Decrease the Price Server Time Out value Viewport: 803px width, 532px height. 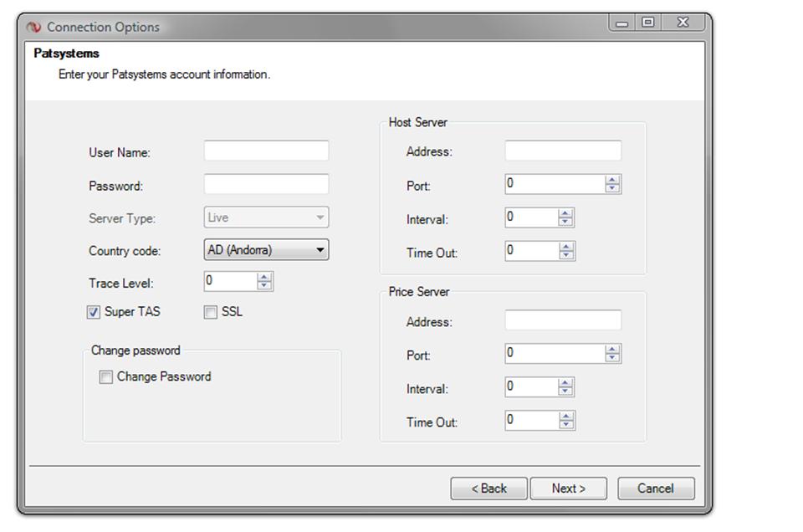coord(566,424)
